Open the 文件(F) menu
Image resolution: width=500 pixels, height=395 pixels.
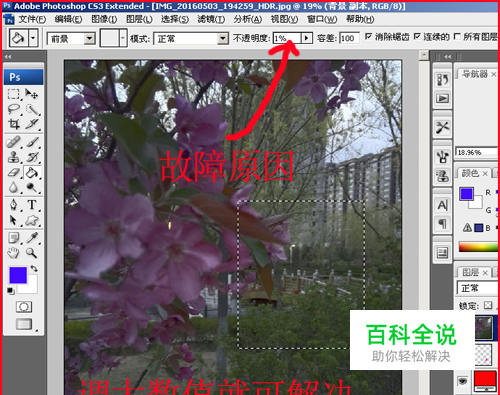pos(32,19)
